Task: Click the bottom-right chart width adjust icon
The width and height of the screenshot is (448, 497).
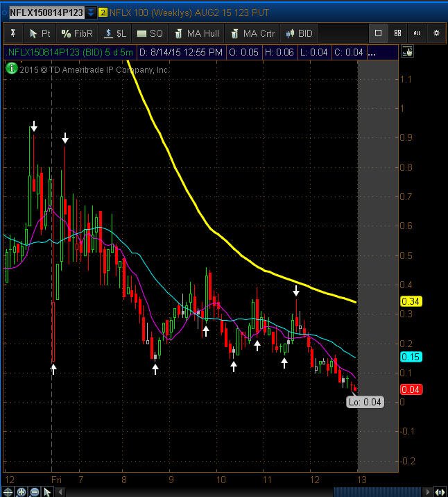Action: (x=440, y=492)
